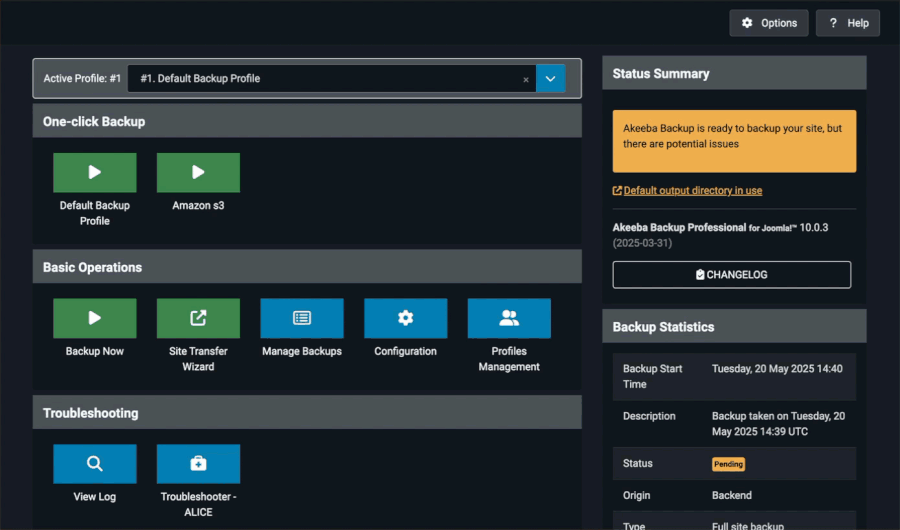Expand the active profile dropdown arrow
Screen dimensions: 900x530
click(550, 79)
